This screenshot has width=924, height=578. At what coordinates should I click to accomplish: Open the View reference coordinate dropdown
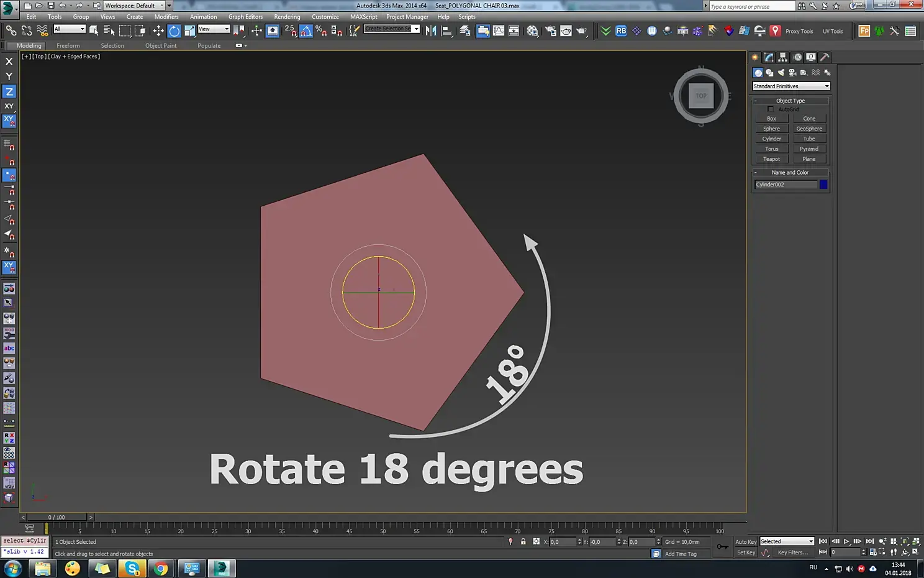point(214,29)
